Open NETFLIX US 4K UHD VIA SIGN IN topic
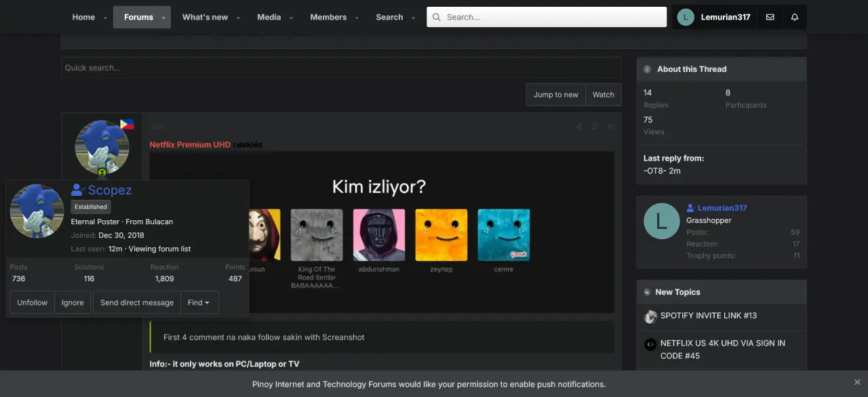This screenshot has width=868, height=397. coord(723,350)
